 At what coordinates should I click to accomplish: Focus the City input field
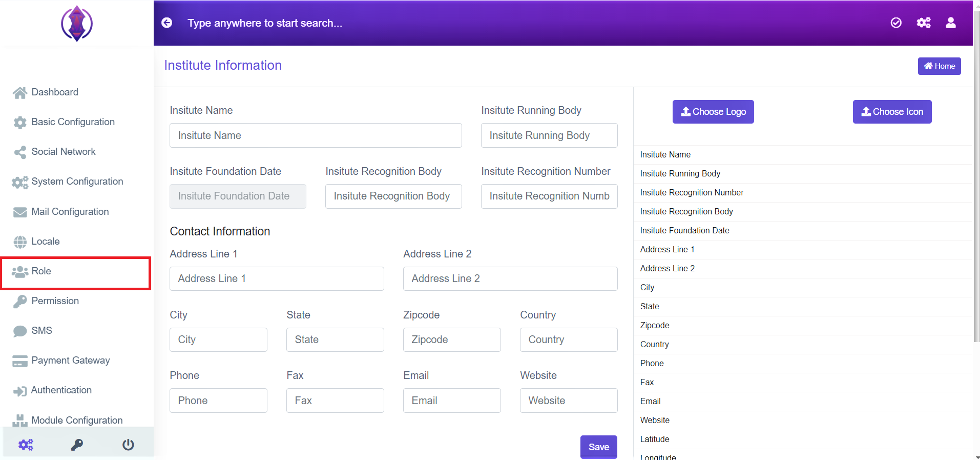click(218, 339)
